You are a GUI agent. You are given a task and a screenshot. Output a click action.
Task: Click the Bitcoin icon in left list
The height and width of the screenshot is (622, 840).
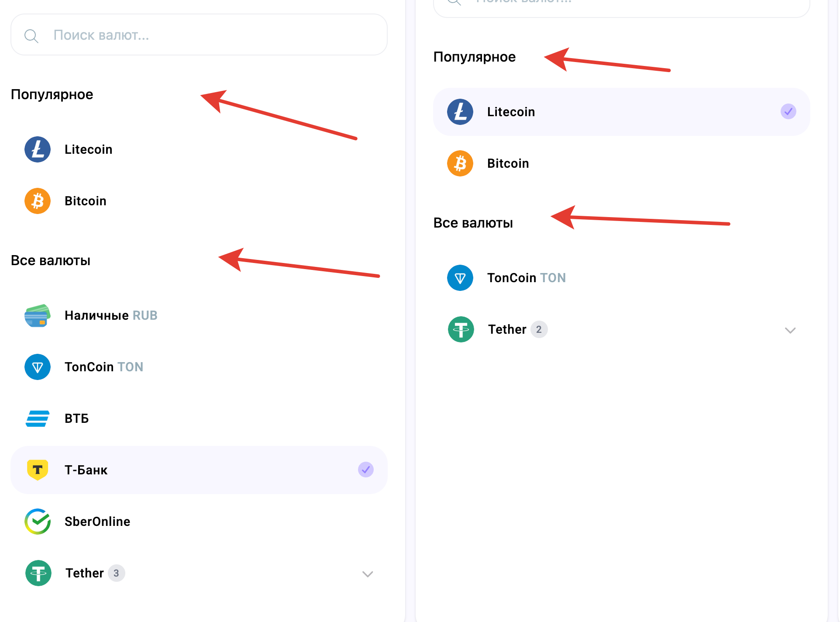coord(38,201)
